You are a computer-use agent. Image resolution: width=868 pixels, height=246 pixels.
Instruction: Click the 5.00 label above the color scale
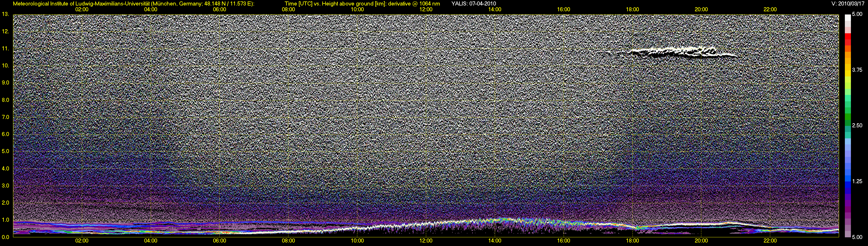coord(857,14)
